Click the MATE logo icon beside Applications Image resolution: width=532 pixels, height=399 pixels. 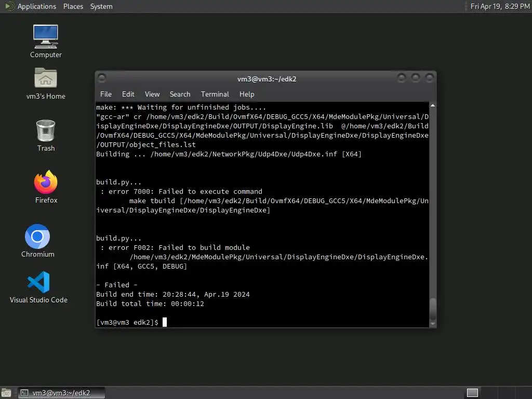tap(9, 6)
